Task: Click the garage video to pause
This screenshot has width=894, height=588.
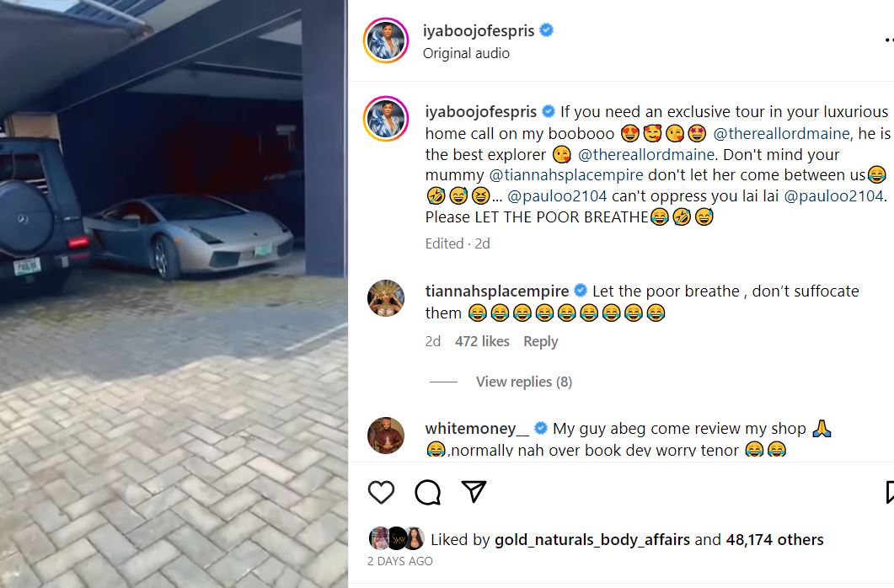Action: coord(174,294)
